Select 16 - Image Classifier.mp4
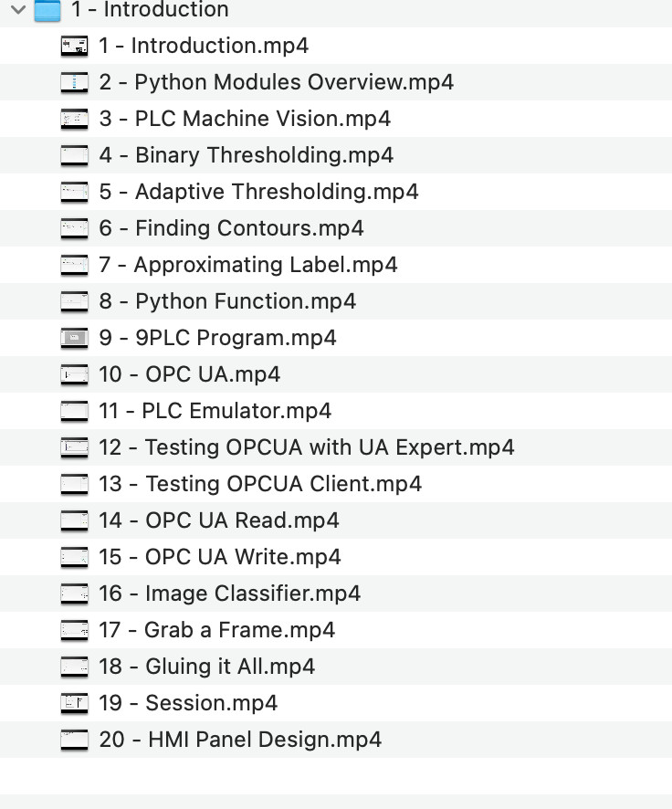The width and height of the screenshot is (672, 809). (229, 594)
